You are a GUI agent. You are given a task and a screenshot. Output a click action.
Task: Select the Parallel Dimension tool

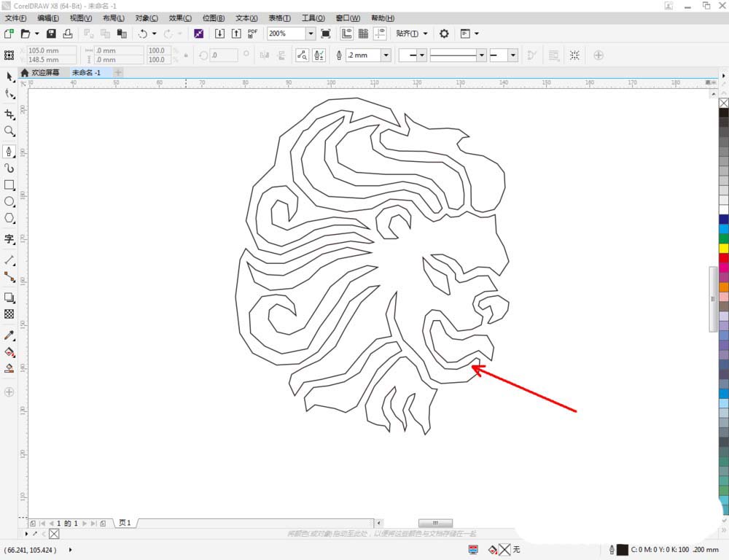coord(9,260)
